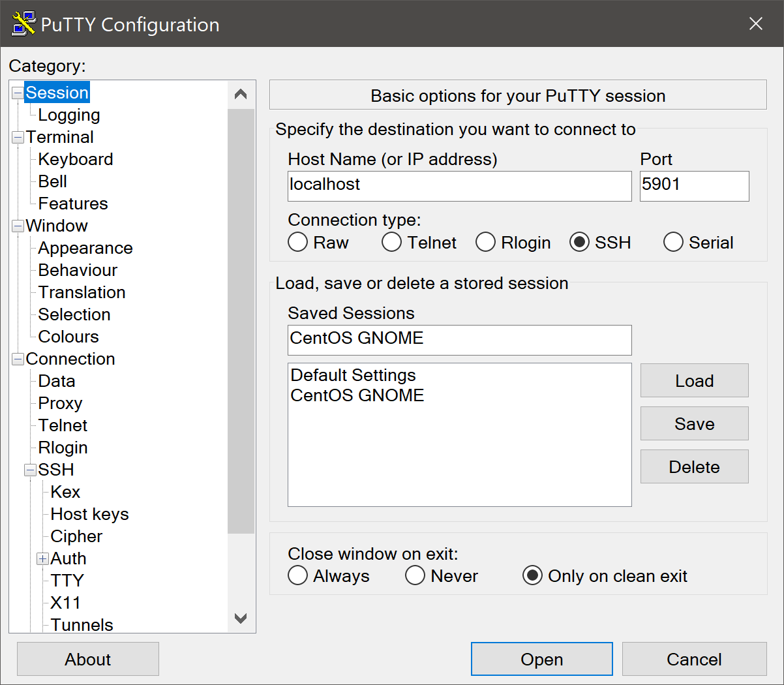Click the Open button
The width and height of the screenshot is (784, 685).
pos(541,659)
